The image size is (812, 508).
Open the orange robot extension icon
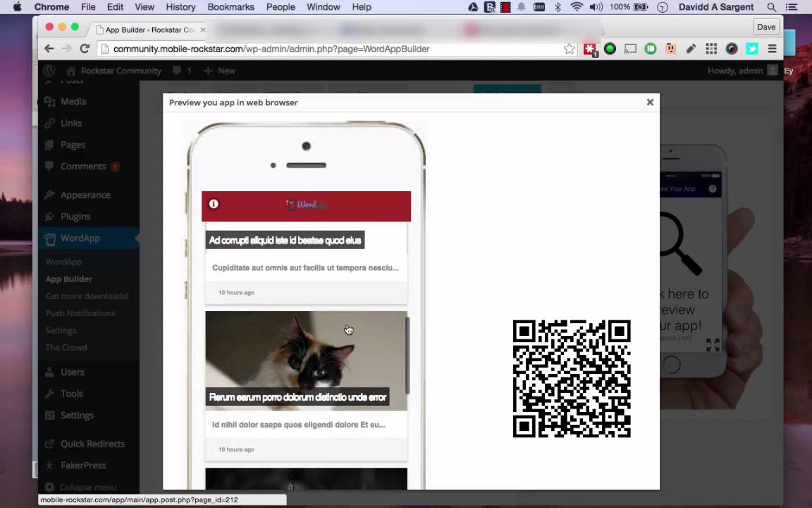tap(670, 49)
